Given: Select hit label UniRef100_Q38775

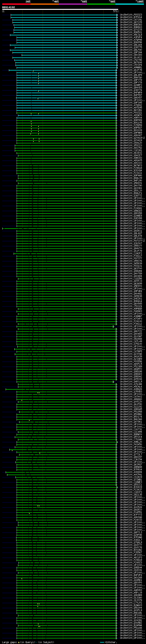Looking at the screenshot, I should (x=131, y=48).
